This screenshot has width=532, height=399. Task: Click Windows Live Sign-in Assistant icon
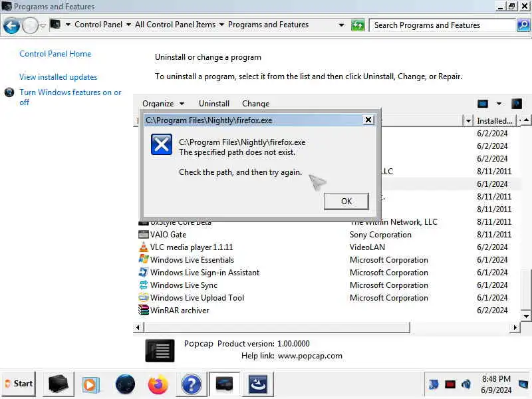coord(144,272)
